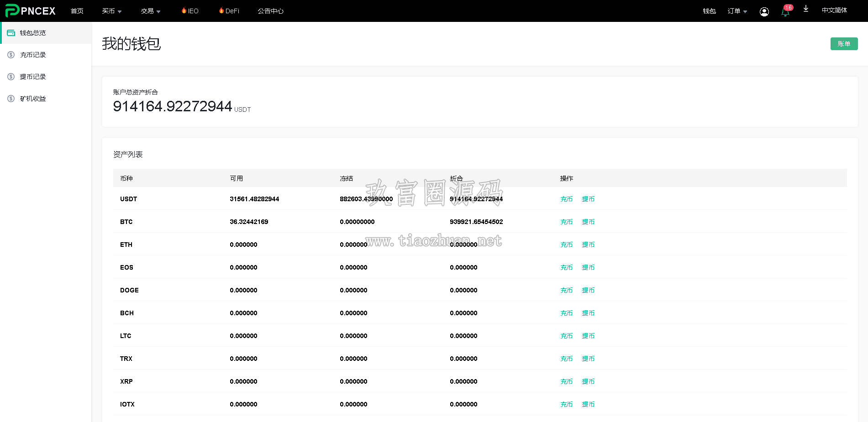868x422 pixels.
Task: Click 提币 withdraw for DOGE row
Action: [x=588, y=290]
